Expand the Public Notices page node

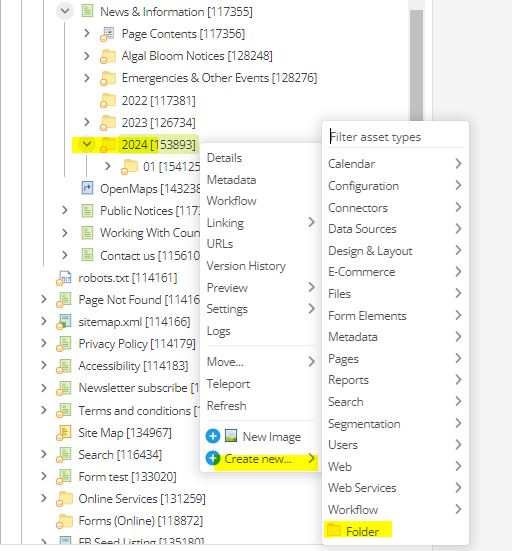point(65,210)
